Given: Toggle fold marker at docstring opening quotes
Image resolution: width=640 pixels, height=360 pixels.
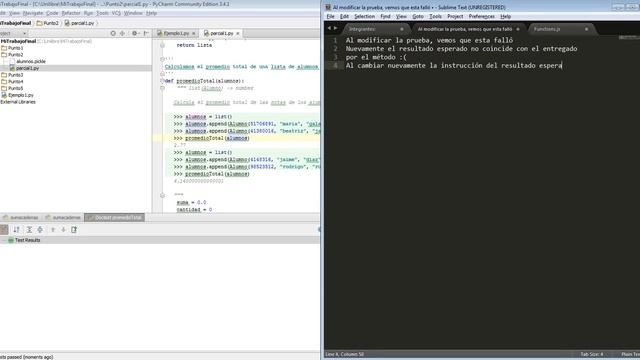Looking at the screenshot, I should 162,88.
